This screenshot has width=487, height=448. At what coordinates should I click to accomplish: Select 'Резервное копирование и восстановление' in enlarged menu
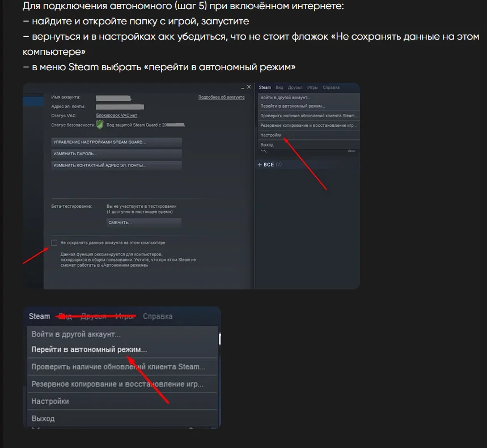click(x=122, y=384)
